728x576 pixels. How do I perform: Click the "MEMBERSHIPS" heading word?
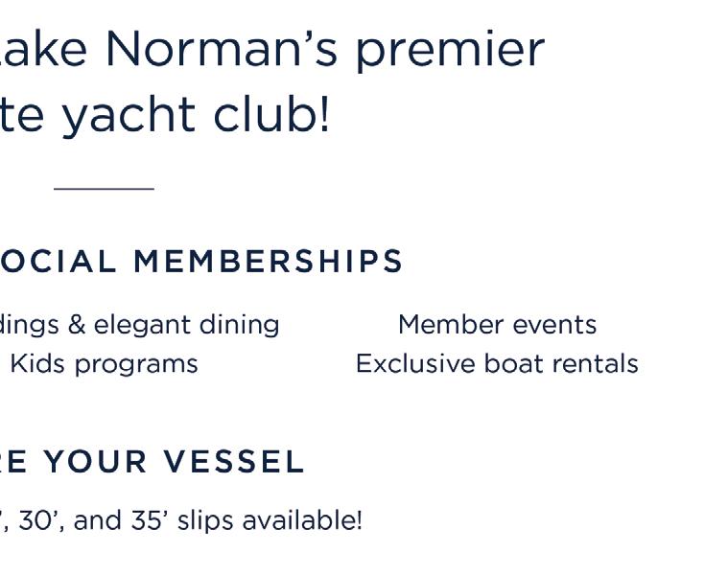pos(269,262)
